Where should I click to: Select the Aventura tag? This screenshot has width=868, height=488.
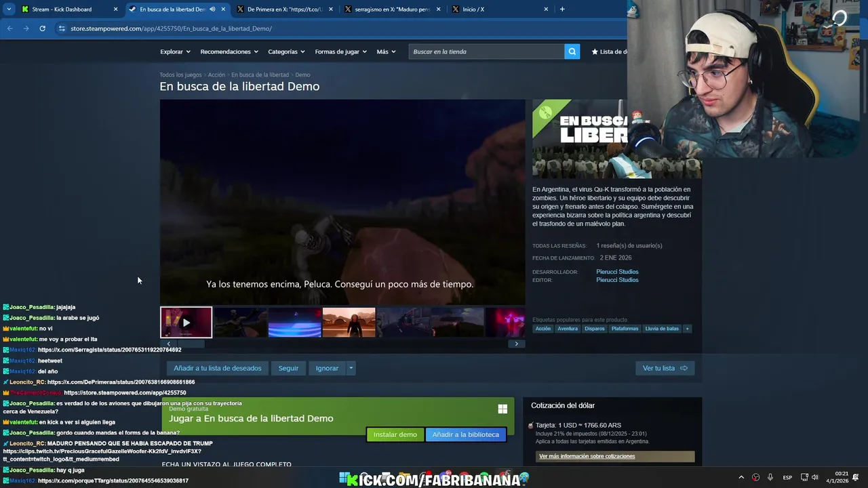tap(568, 329)
